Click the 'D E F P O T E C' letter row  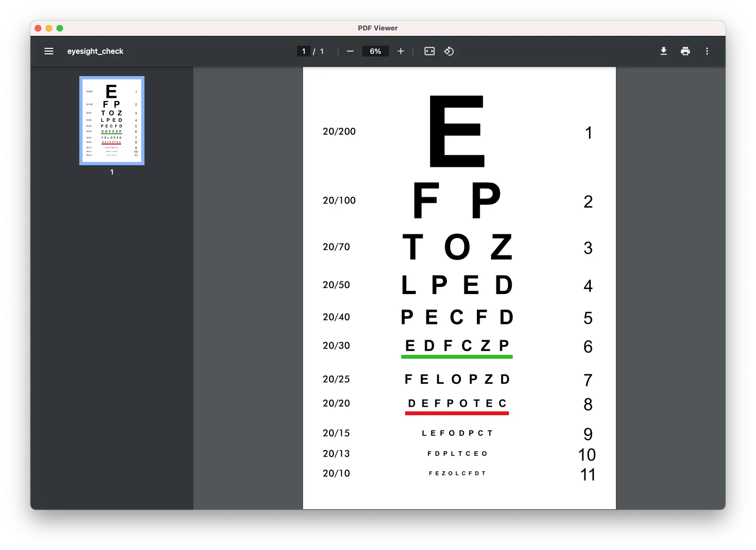click(x=457, y=403)
